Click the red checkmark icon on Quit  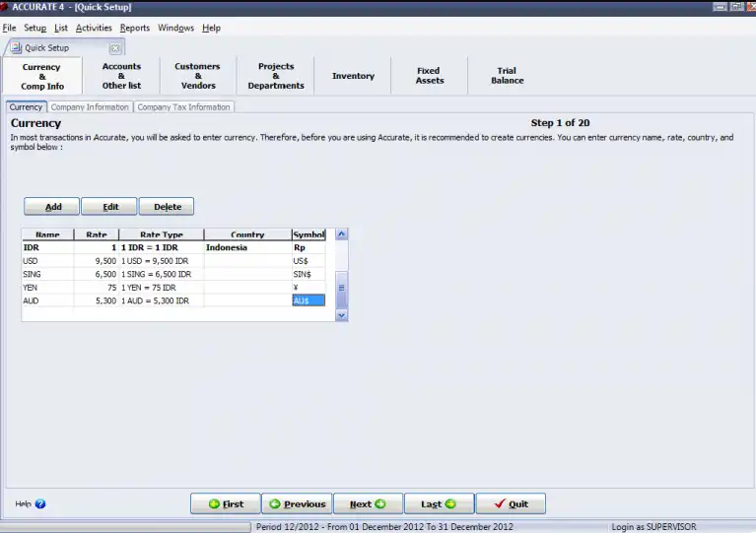[500, 503]
